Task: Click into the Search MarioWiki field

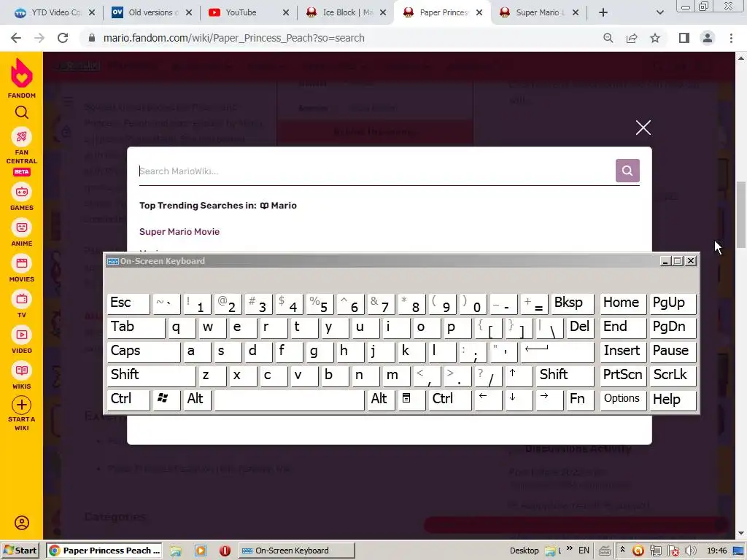Action: [376, 171]
